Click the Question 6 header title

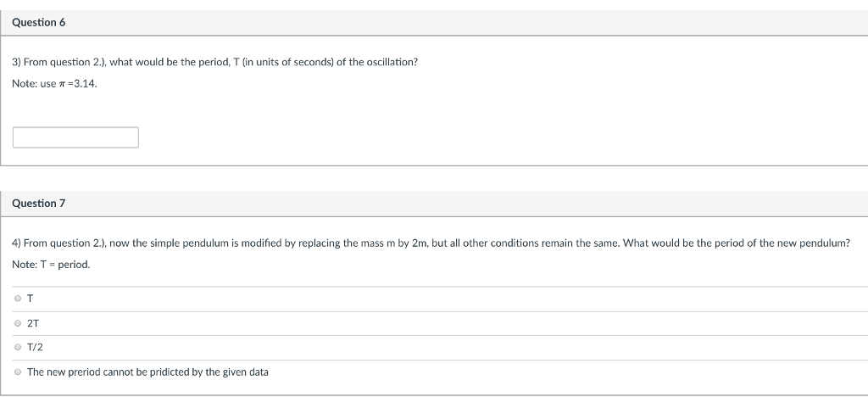tap(39, 23)
